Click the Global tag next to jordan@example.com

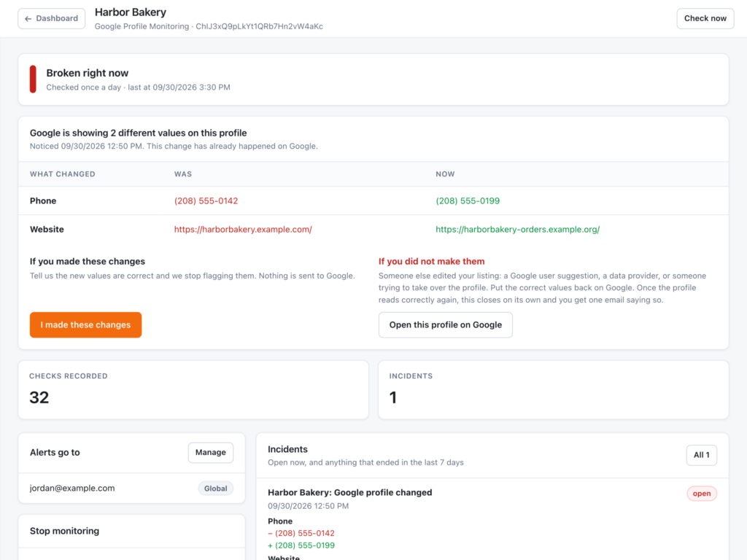coord(215,488)
